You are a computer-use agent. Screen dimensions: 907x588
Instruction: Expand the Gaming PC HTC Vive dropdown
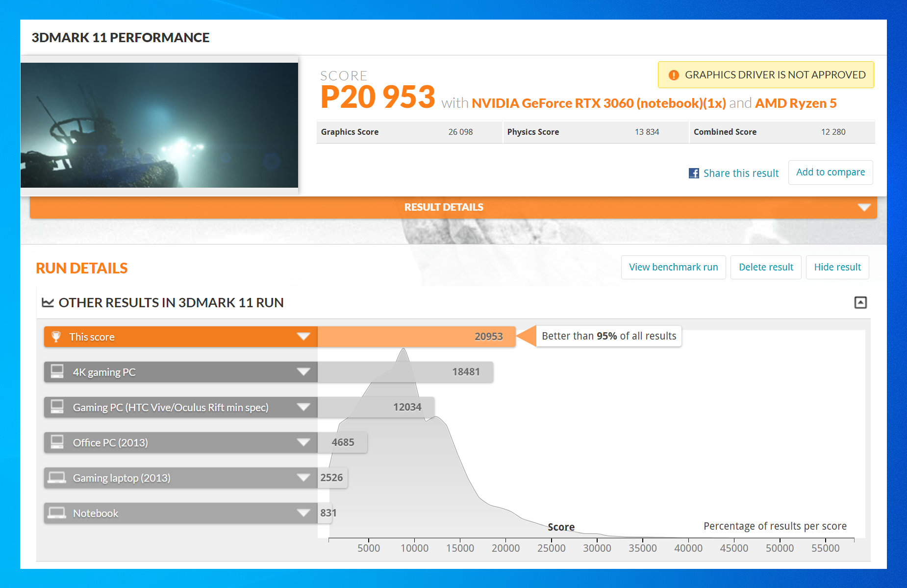tap(303, 407)
